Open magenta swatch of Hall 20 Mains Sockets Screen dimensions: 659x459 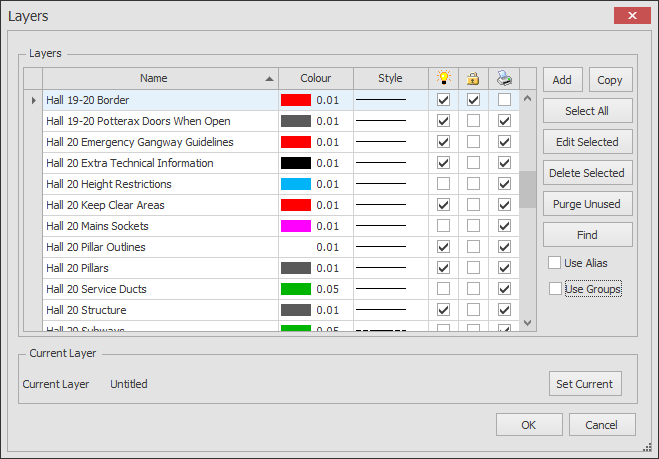[296, 226]
